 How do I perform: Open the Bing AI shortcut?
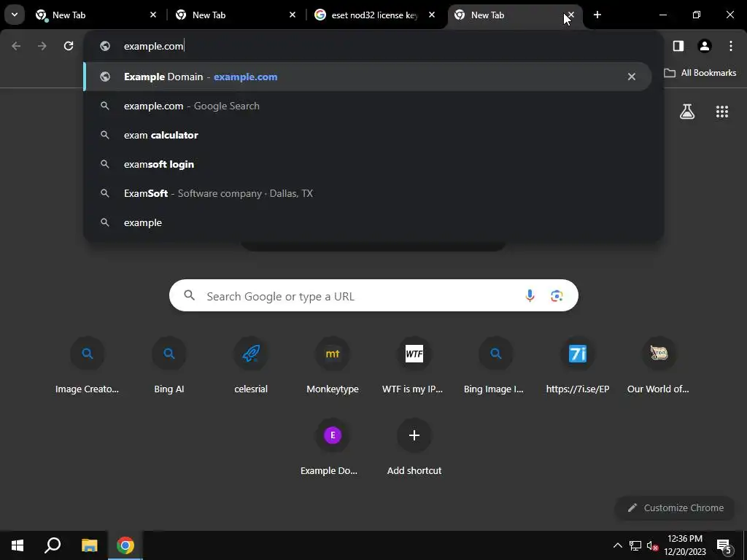pyautogui.click(x=169, y=366)
